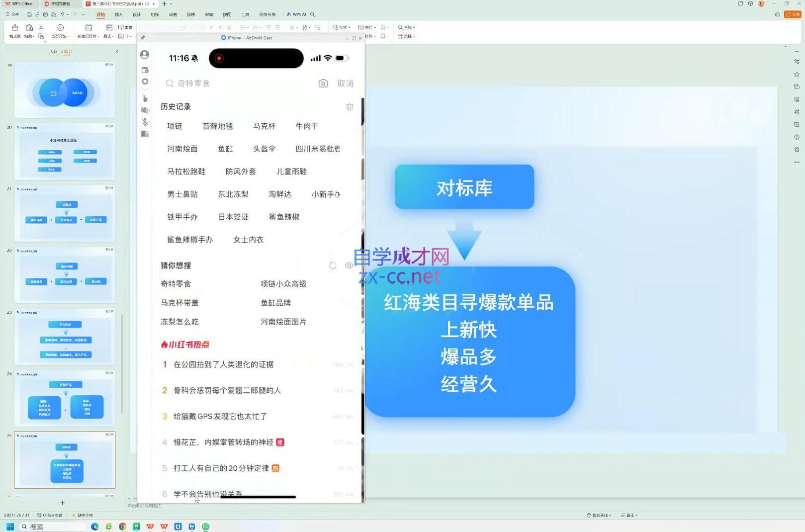
Task: Open the AirDroid Cast settings gear
Action: point(145,81)
